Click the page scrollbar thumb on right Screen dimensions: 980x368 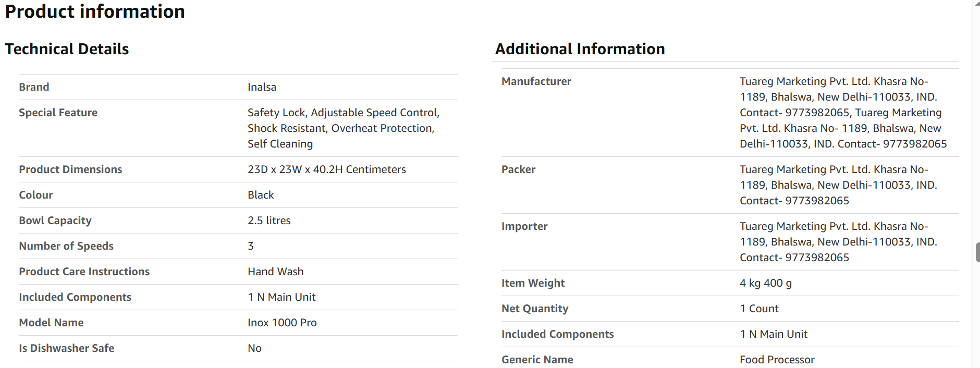(977, 252)
